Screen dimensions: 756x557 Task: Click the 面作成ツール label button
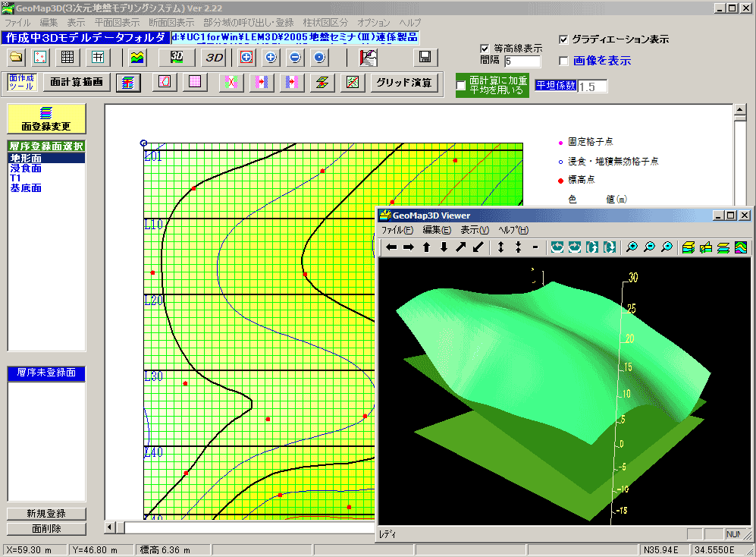[22, 82]
